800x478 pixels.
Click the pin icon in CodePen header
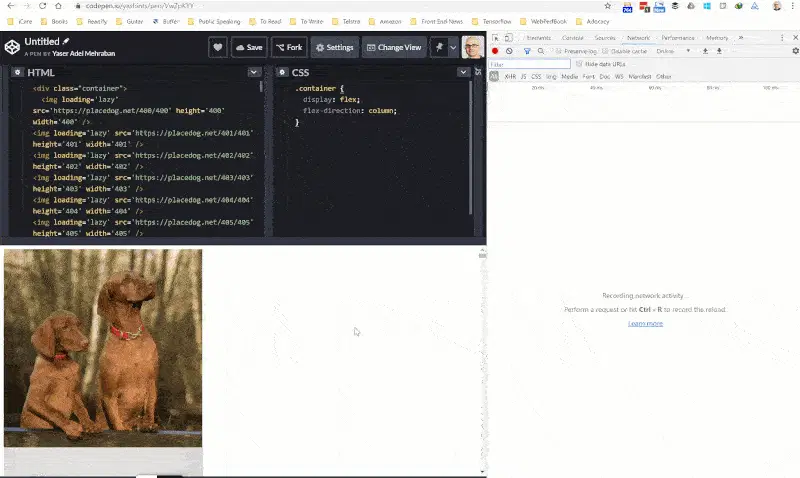439,47
